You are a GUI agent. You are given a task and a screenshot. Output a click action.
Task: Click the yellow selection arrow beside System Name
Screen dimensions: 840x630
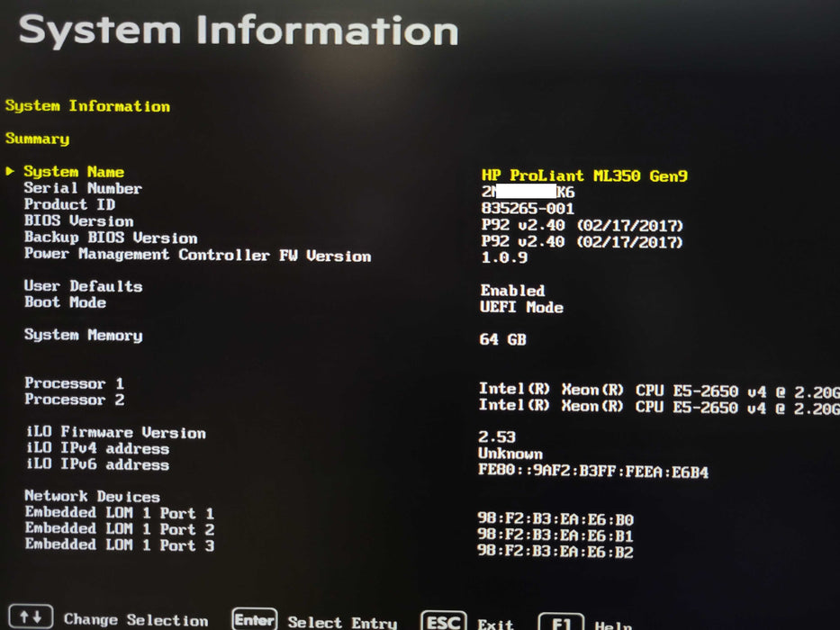(x=11, y=171)
